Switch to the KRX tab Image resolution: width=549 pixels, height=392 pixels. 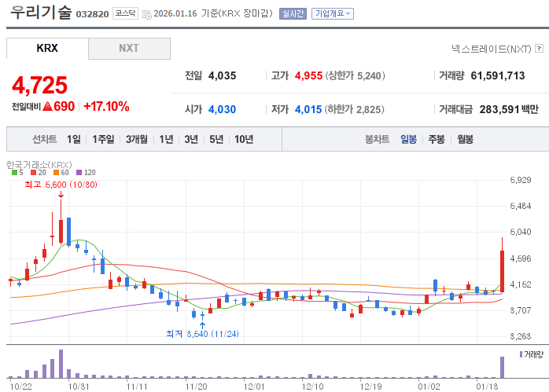(47, 48)
